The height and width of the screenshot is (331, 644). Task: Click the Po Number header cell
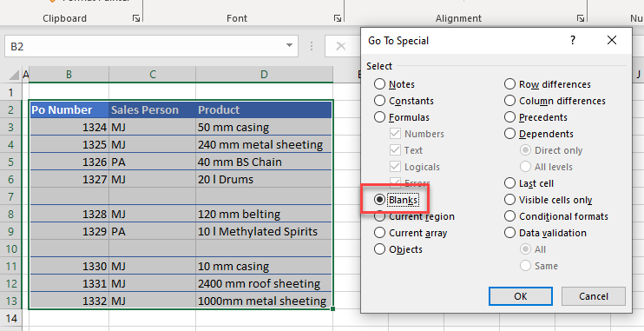[69, 109]
